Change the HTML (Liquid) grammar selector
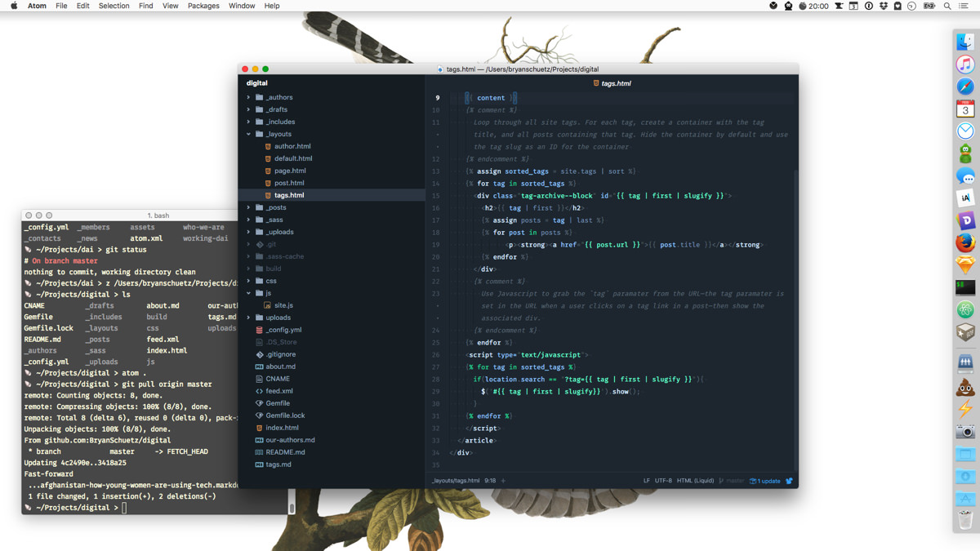This screenshot has height=551, width=980. coord(695,481)
